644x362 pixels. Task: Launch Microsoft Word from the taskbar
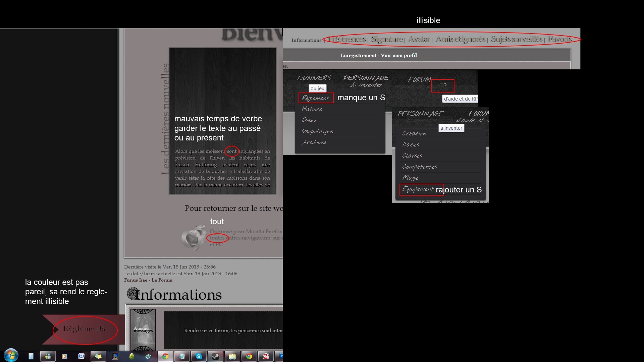[x=81, y=356]
